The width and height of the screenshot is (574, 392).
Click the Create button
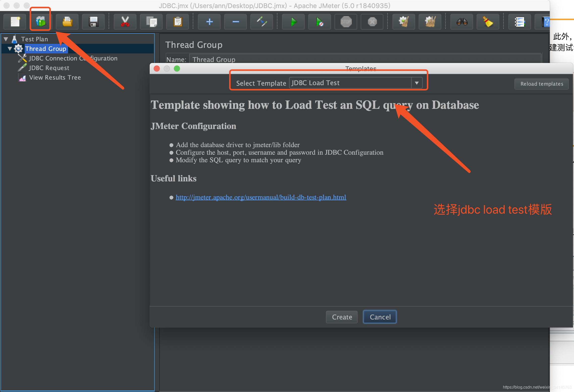pos(342,317)
